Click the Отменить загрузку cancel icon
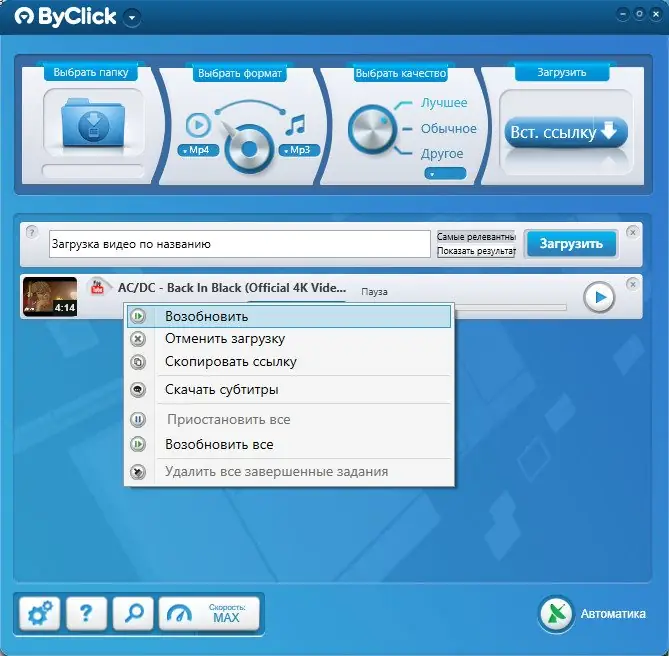 (x=138, y=339)
